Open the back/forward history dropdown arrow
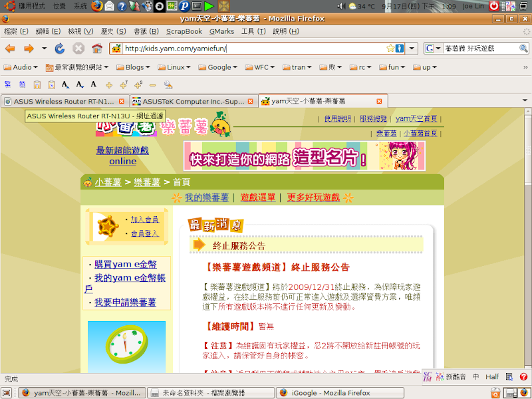The image size is (532, 399). click(x=45, y=49)
